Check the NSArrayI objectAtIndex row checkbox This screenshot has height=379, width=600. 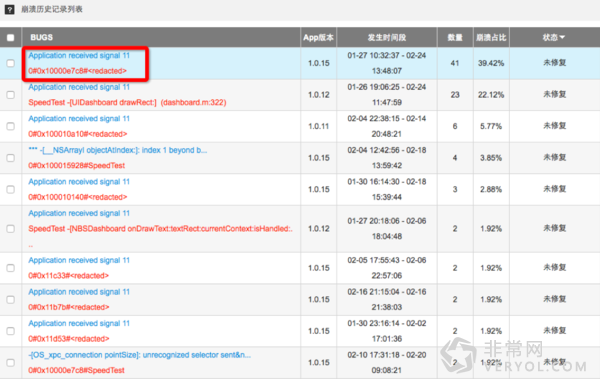click(11, 158)
